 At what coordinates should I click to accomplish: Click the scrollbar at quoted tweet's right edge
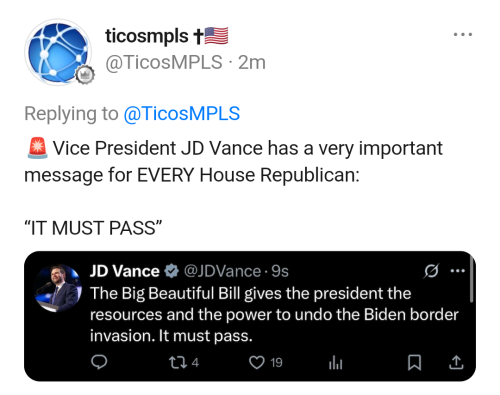click(471, 278)
